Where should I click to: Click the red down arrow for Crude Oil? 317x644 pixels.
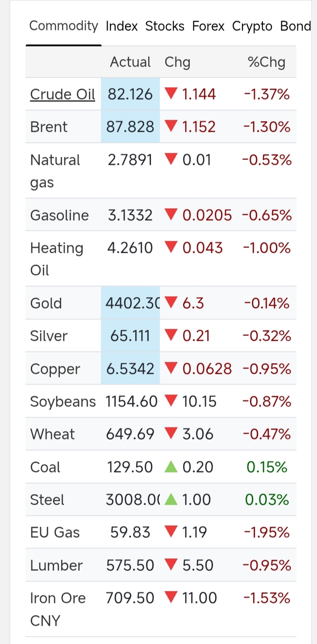pyautogui.click(x=171, y=94)
